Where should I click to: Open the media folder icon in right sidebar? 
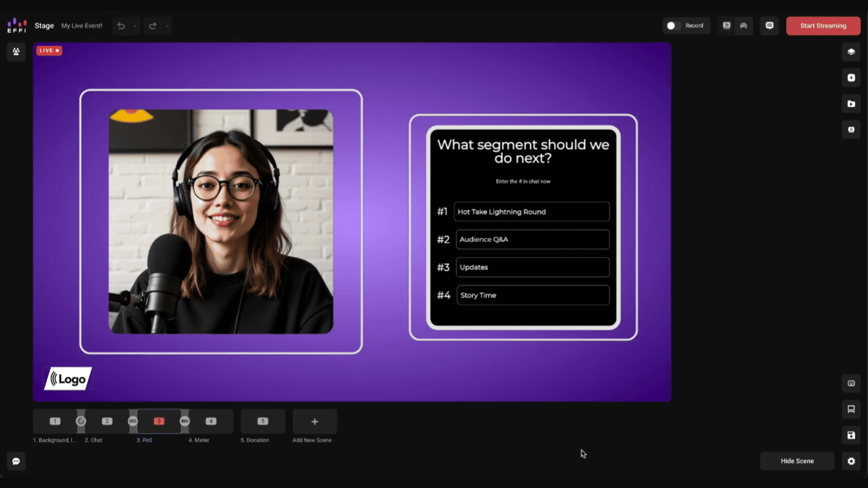[x=851, y=104]
